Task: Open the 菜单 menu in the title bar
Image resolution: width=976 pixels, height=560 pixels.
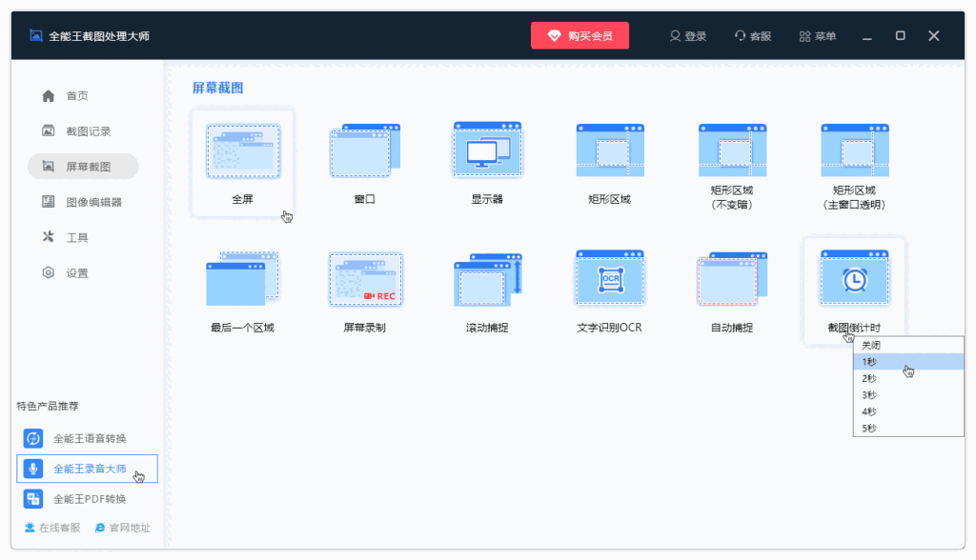Action: (x=817, y=35)
